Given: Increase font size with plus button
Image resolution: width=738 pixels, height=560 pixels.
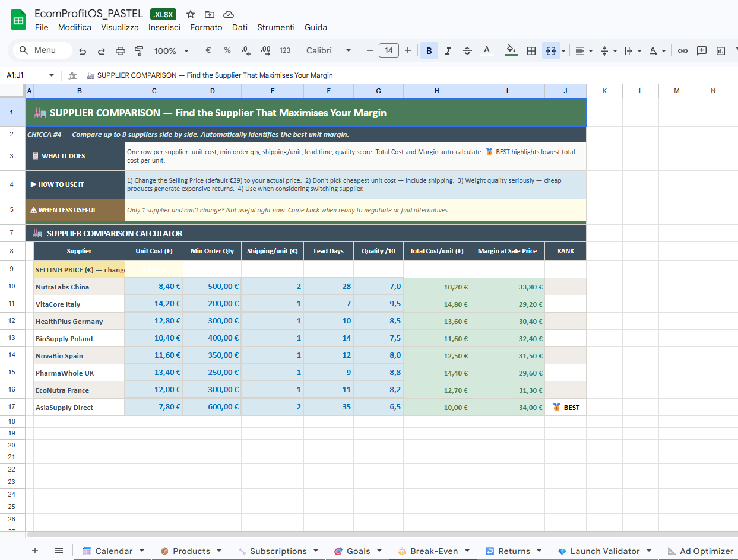Looking at the screenshot, I should coord(408,51).
